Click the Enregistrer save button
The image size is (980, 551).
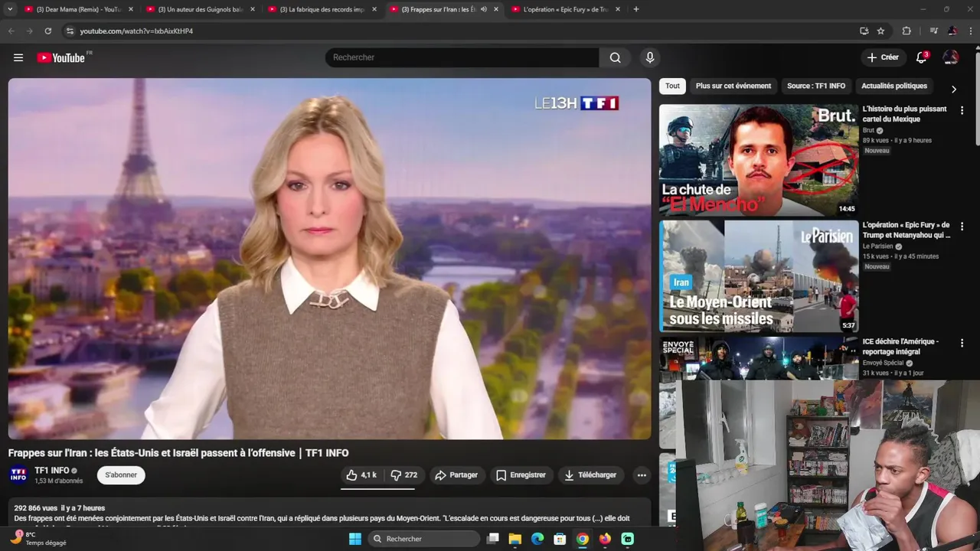coord(521,475)
